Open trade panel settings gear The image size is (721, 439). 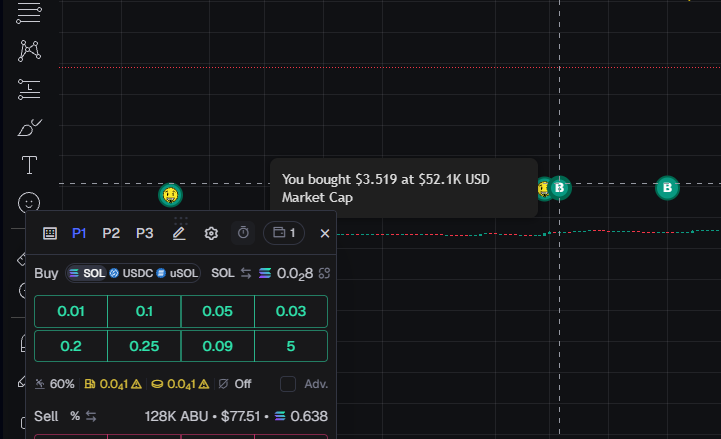click(211, 233)
